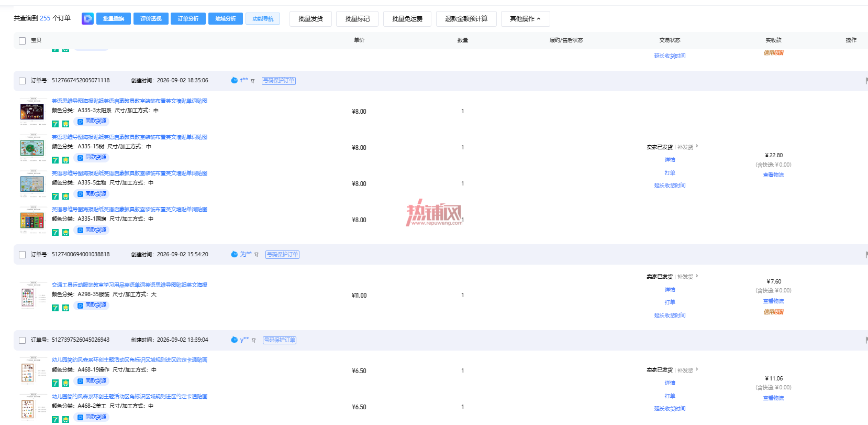Click the 同款货源 icon under A335-15树 item
868x425 pixels.
click(80, 158)
